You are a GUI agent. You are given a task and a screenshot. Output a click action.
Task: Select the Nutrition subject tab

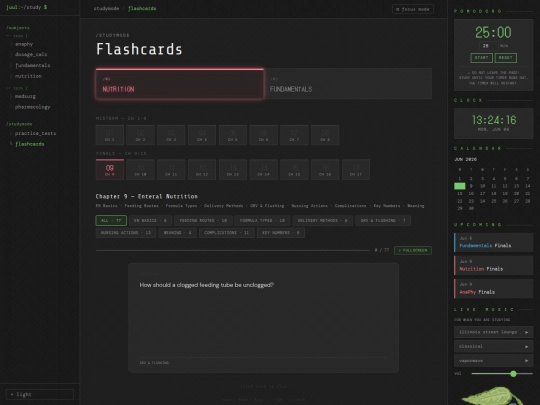click(179, 84)
